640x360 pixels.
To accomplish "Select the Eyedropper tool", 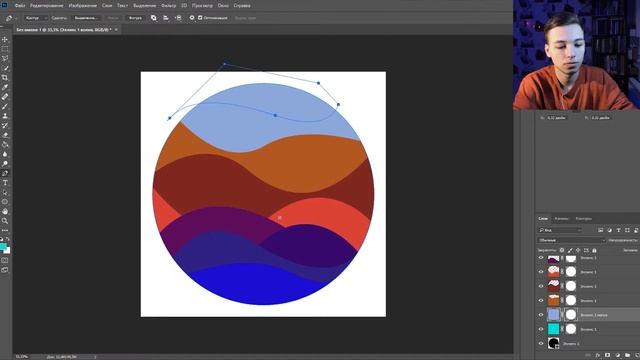I will coord(5,87).
